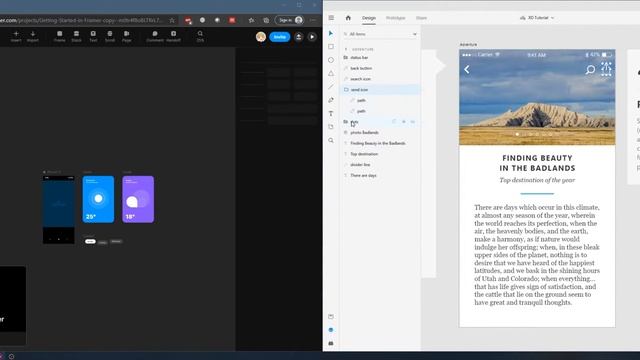Select the Frame tool in Framer
The height and width of the screenshot is (360, 640).
coord(60,36)
